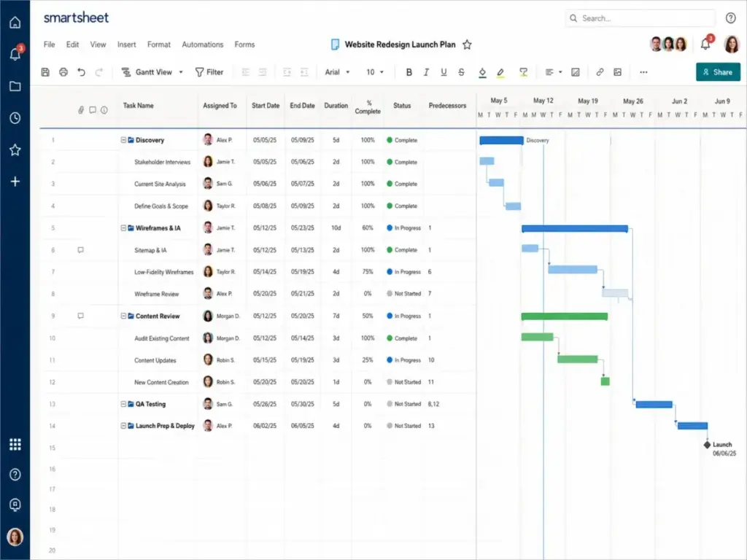Open the Forms menu
This screenshot has height=560, width=747.
244,44
